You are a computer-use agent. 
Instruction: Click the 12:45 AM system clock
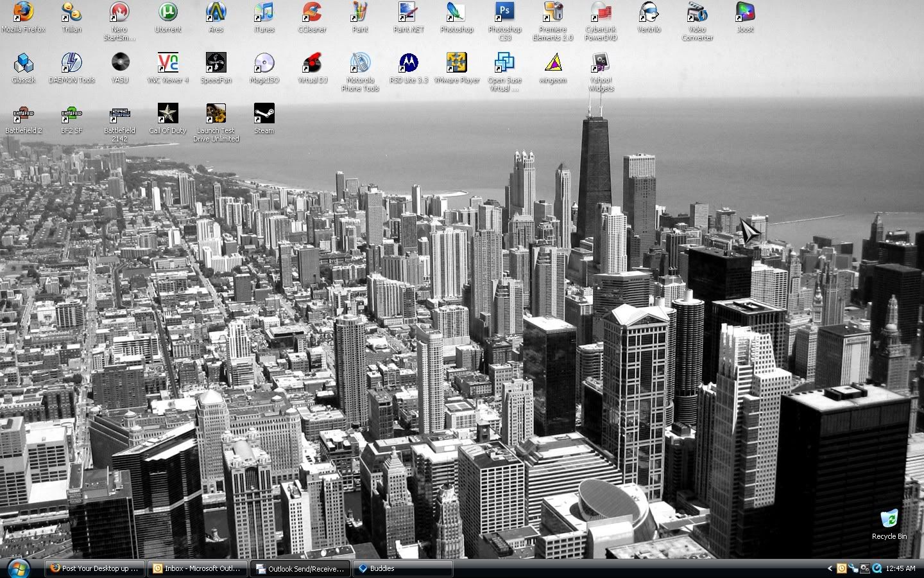[901, 568]
